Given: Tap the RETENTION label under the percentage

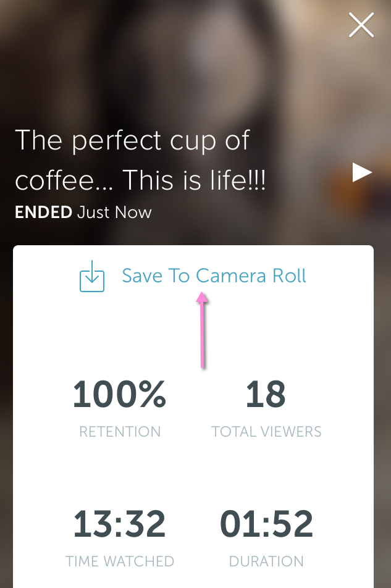Looking at the screenshot, I should click(x=119, y=431).
